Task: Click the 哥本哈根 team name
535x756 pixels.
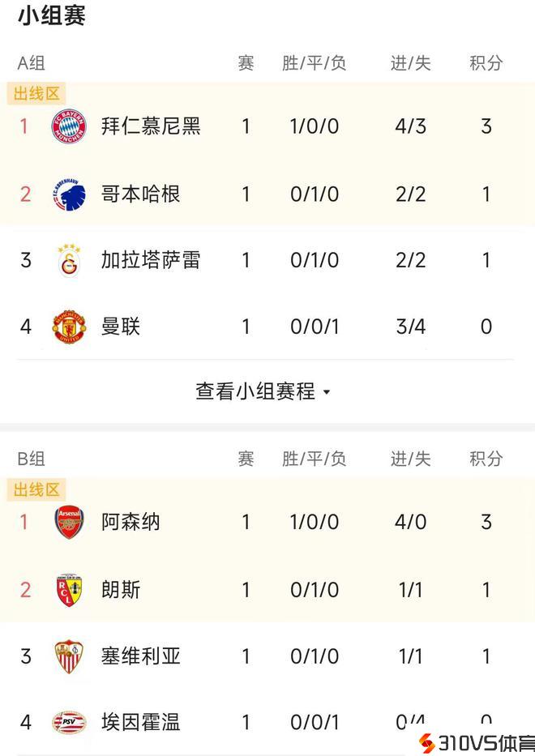Action: 141,194
